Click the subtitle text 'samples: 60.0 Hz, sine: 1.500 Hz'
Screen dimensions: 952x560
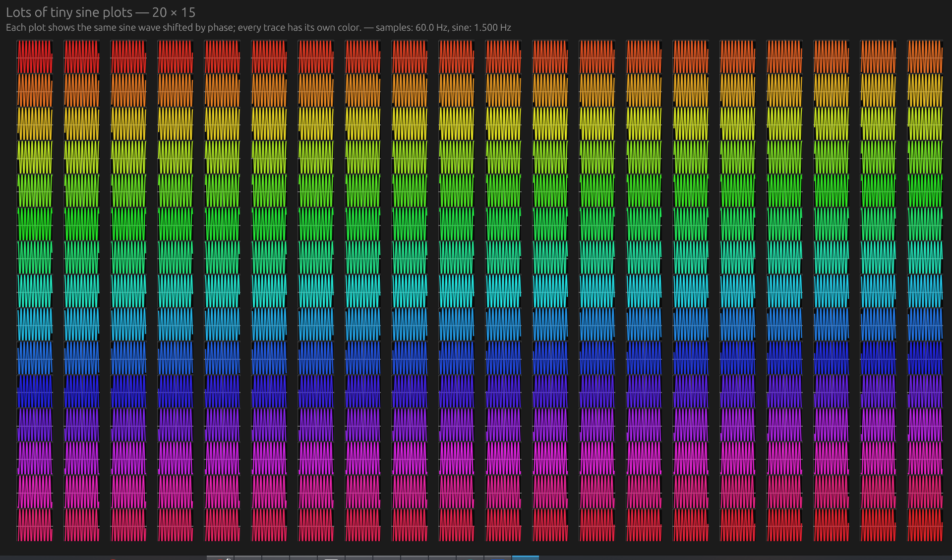(x=443, y=28)
